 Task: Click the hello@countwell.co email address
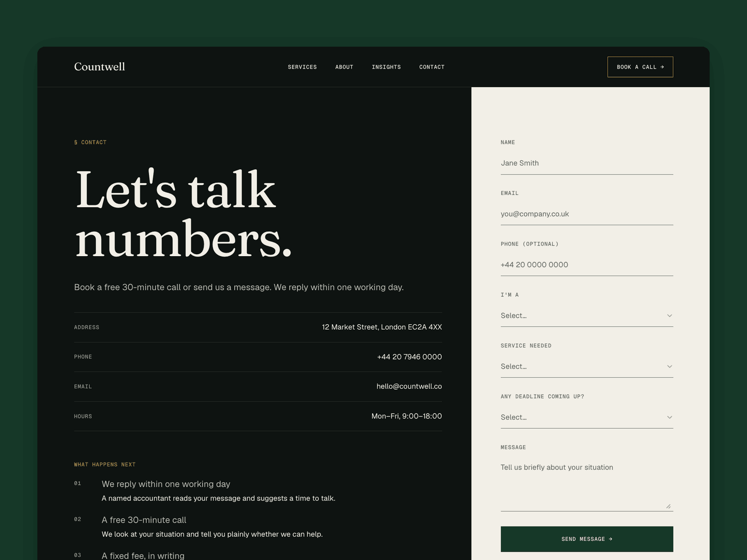pyautogui.click(x=409, y=386)
